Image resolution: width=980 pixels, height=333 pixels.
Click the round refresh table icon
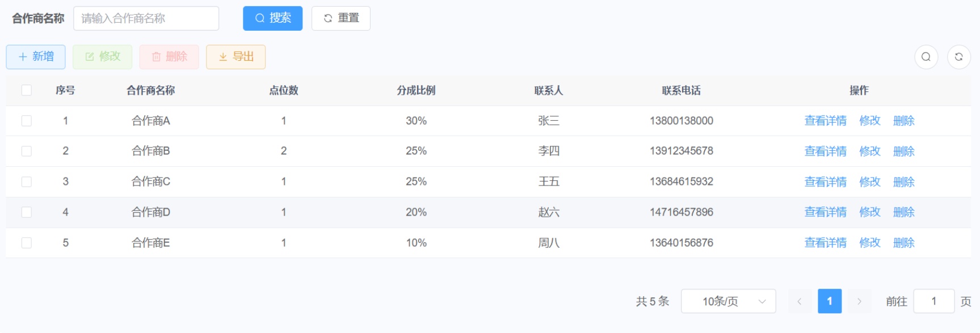coord(958,57)
